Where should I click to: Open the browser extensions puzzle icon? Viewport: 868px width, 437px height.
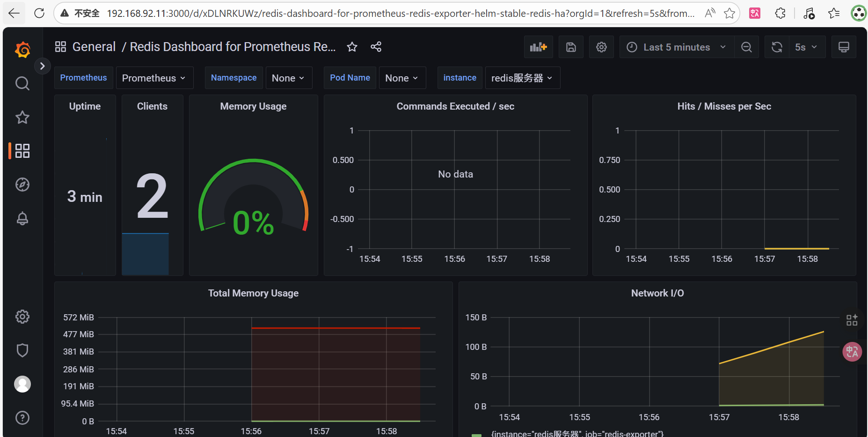[780, 13]
